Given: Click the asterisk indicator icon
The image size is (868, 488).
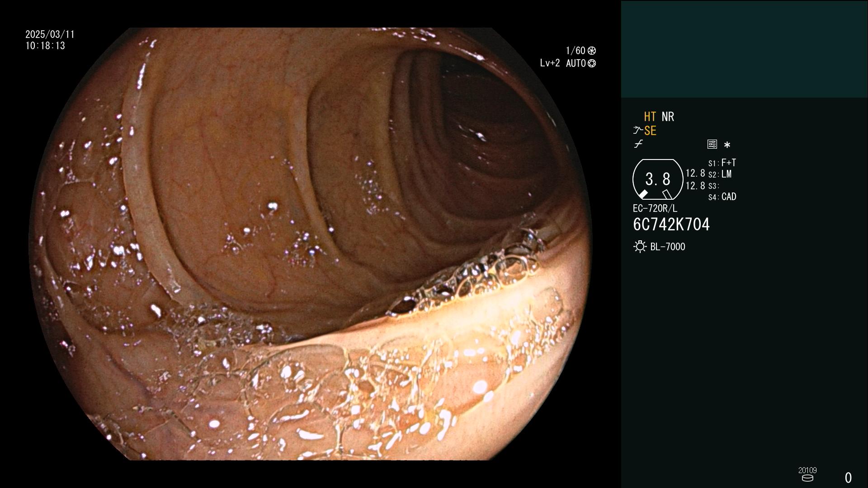Looking at the screenshot, I should pyautogui.click(x=727, y=145).
